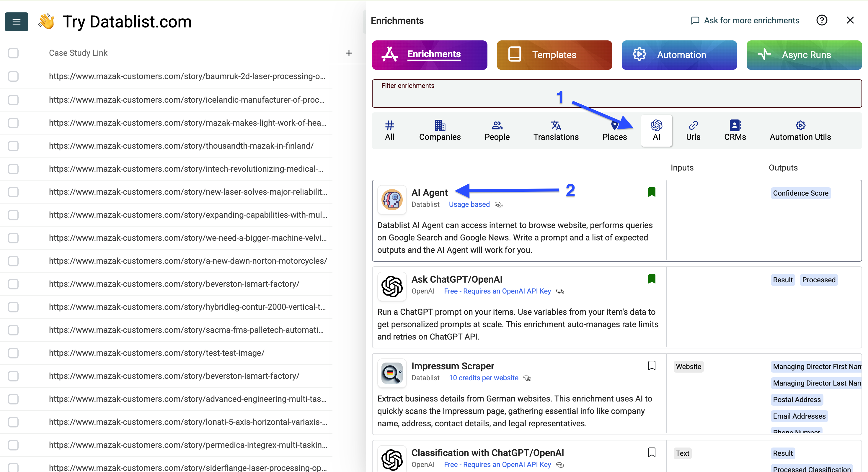Click the coins icon beside Ask ChatGPT pricing
Viewport: 868px width, 472px height.
click(560, 291)
